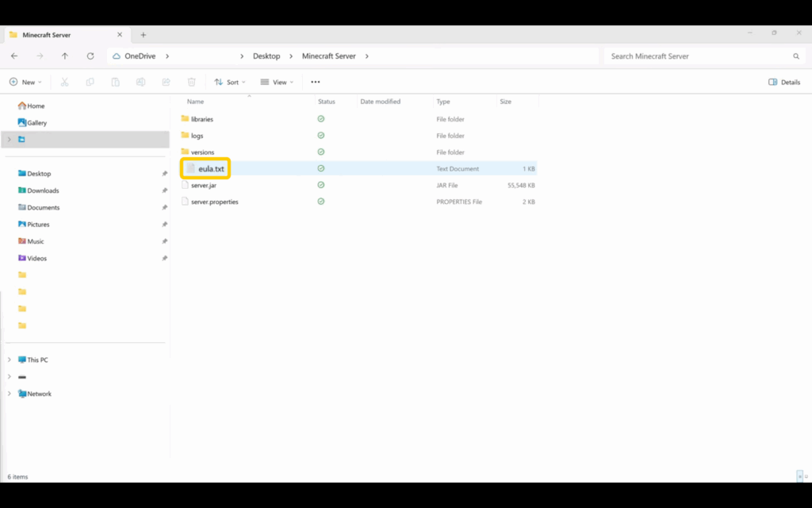Expand the Network tree node
Image resolution: width=812 pixels, height=508 pixels.
10,394
